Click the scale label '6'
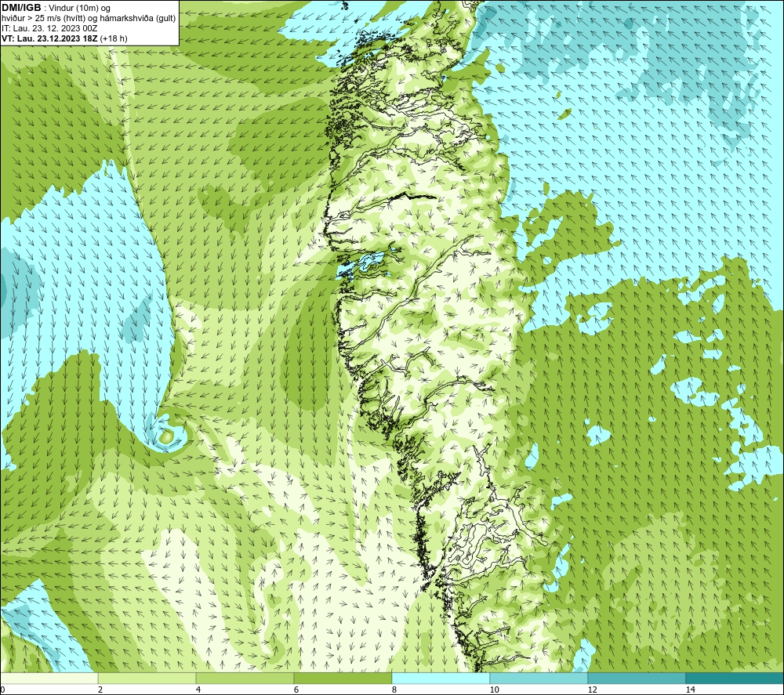 [x=296, y=690]
